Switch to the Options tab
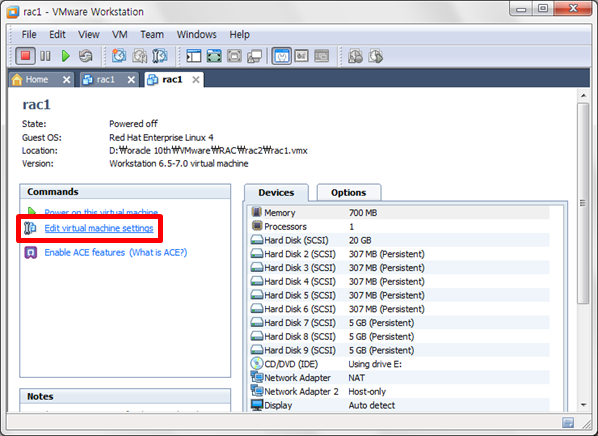The height and width of the screenshot is (436, 598). (349, 193)
